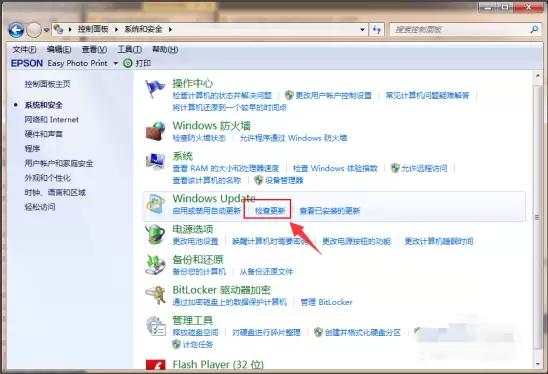This screenshot has height=374, width=548.
Task: Click 更改电池设置 link
Action: tap(195, 241)
